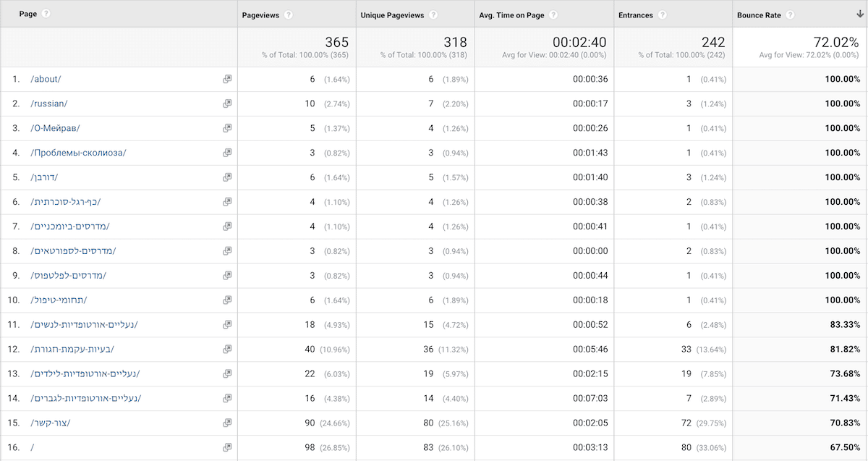This screenshot has height=461, width=868.
Task: Click help icon beside Entrances header
Action: (x=663, y=14)
